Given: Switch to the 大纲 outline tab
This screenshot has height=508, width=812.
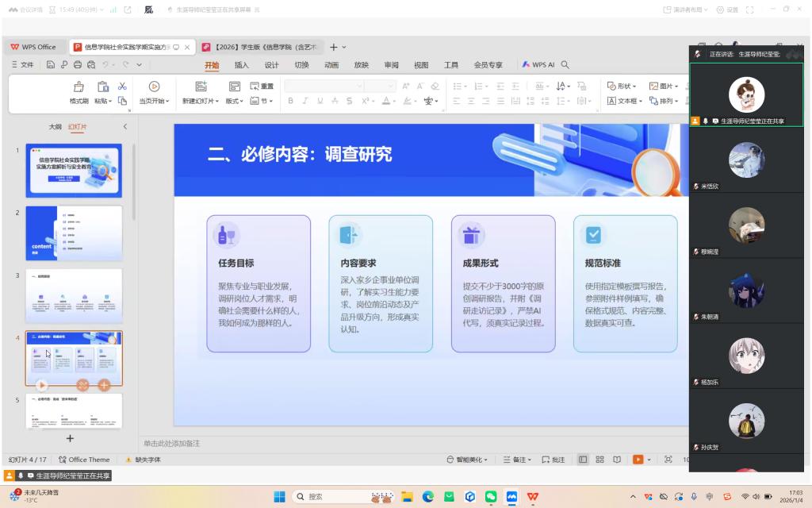Looking at the screenshot, I should click(55, 127).
